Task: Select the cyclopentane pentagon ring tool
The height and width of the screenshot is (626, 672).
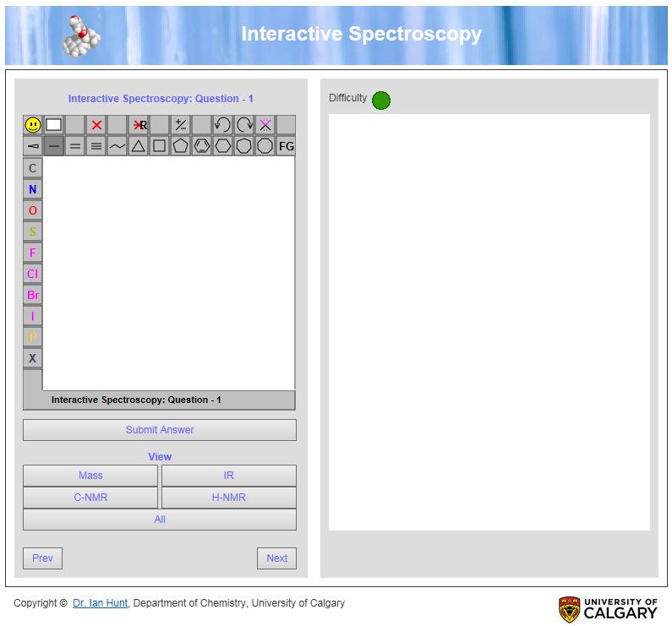Action: [x=180, y=146]
